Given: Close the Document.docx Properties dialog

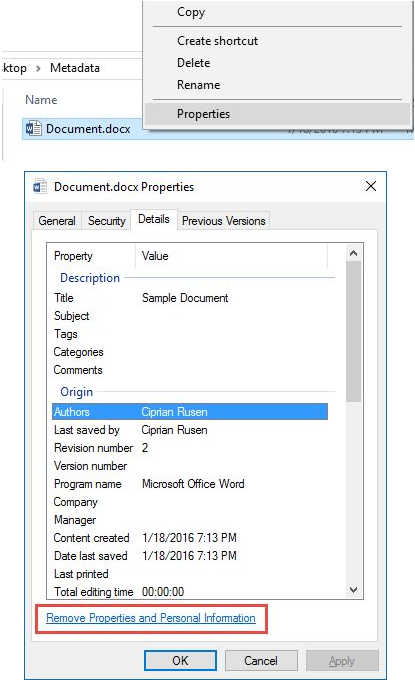Looking at the screenshot, I should click(x=371, y=186).
